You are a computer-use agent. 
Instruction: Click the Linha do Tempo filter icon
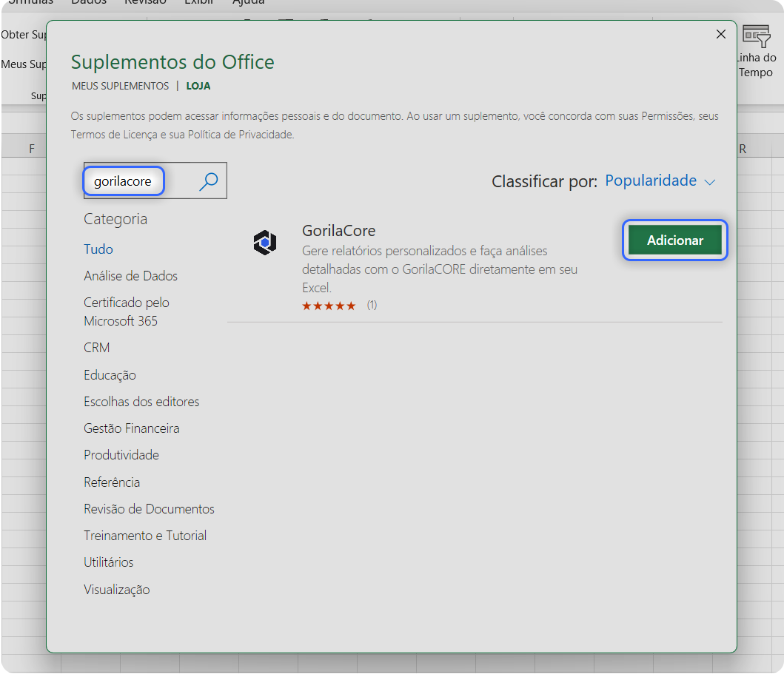[756, 36]
